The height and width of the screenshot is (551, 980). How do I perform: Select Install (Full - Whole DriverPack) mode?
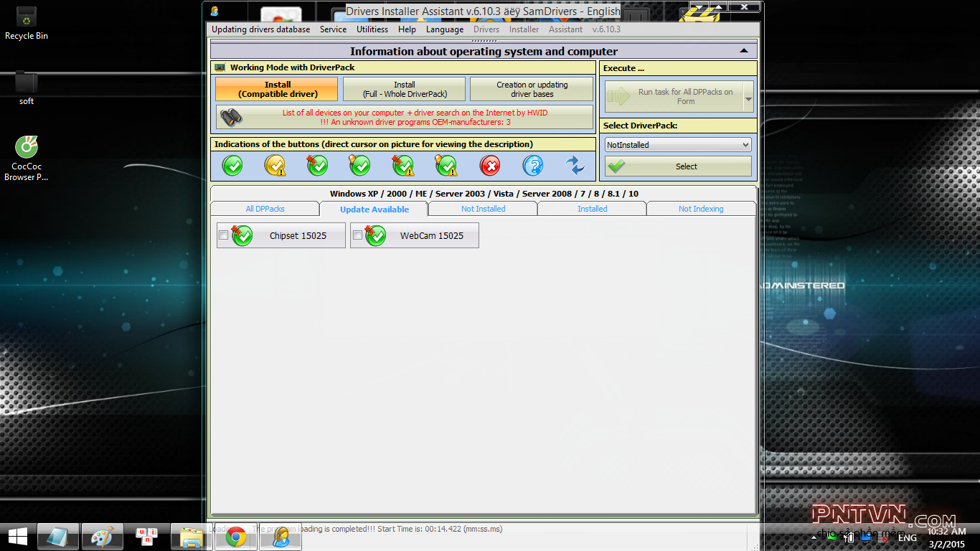404,89
